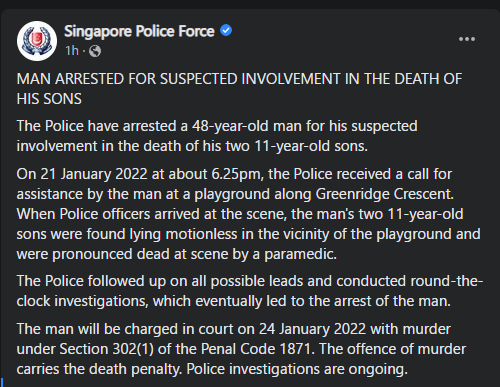This screenshot has height=387, width=500.
Task: Click the 21 January 2022 date text
Action: tap(94, 174)
